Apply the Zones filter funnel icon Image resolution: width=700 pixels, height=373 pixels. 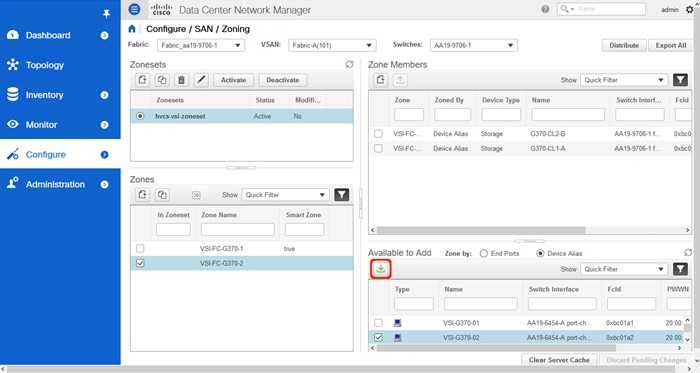pyautogui.click(x=342, y=195)
